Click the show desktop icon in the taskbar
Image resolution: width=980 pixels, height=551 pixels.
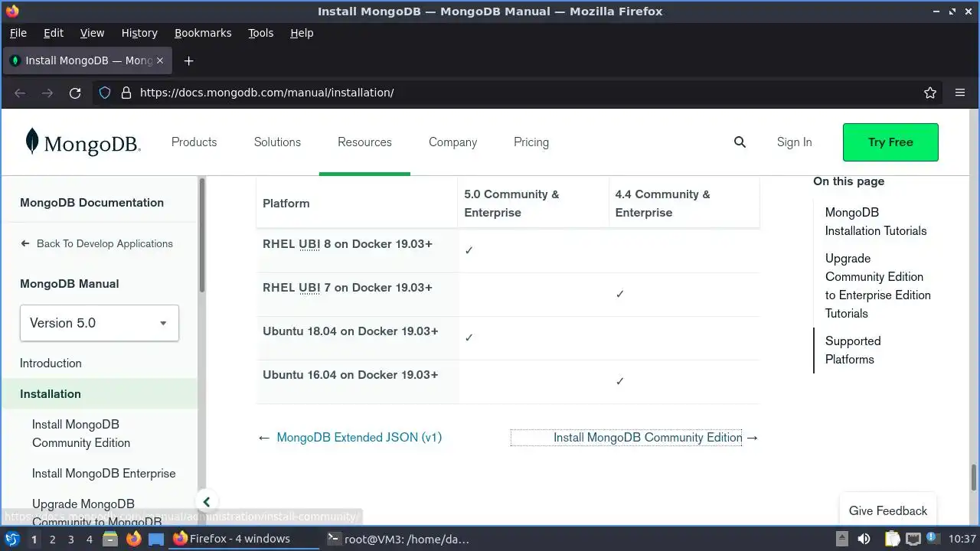[156, 539]
